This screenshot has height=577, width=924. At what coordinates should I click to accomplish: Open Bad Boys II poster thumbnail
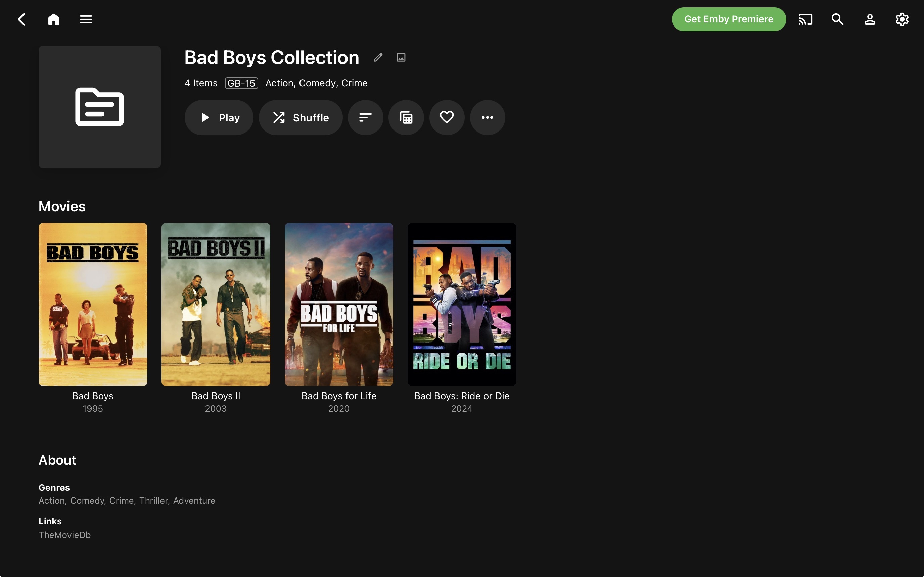[216, 305]
